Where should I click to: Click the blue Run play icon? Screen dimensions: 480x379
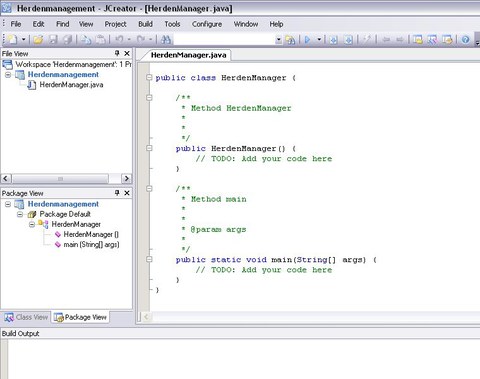pyautogui.click(x=308, y=40)
